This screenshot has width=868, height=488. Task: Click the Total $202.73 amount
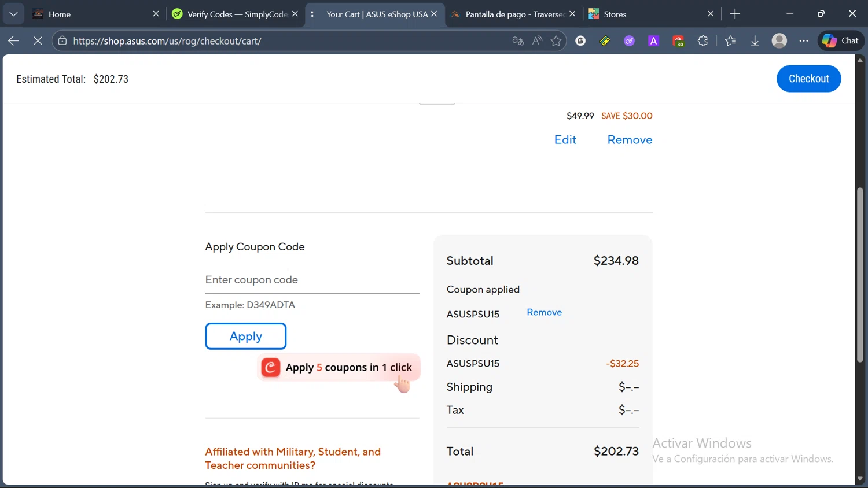pyautogui.click(x=616, y=452)
